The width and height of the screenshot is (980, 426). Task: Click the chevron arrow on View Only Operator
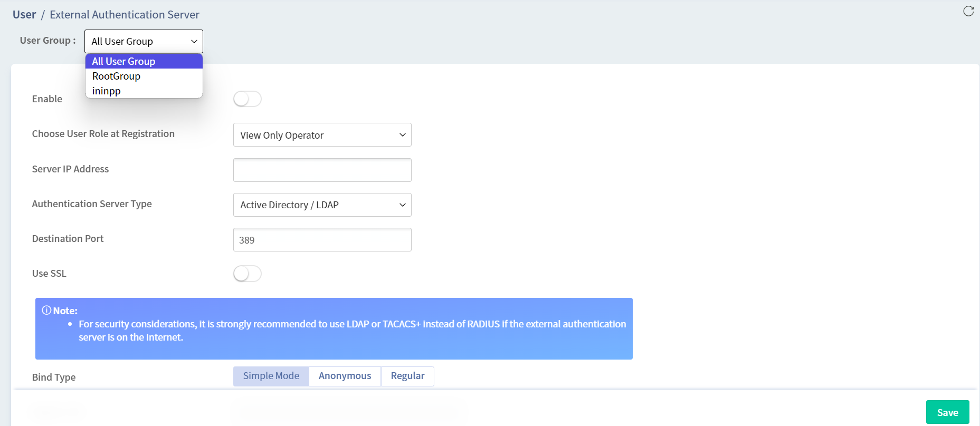pyautogui.click(x=403, y=135)
